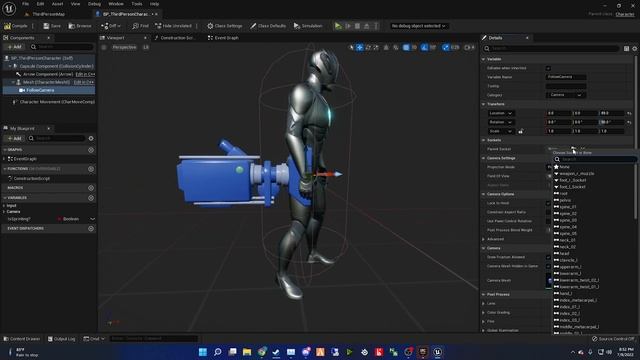
Task: Open the Debug menu
Action: 94,4
